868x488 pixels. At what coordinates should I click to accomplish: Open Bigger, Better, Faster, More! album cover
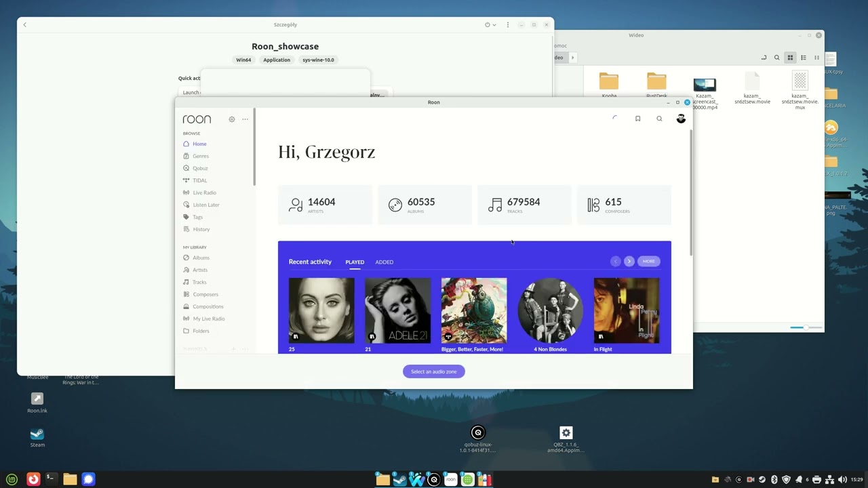pyautogui.click(x=474, y=310)
